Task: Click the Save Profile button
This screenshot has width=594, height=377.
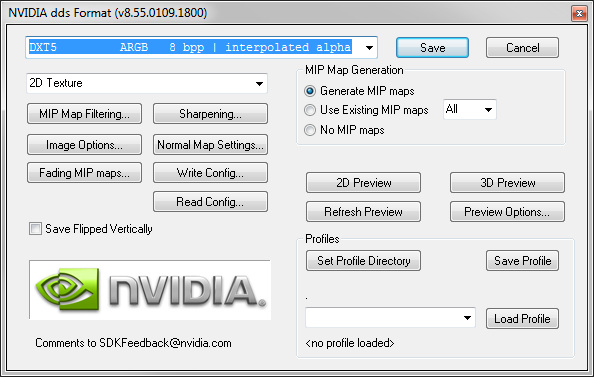Action: pyautogui.click(x=522, y=261)
